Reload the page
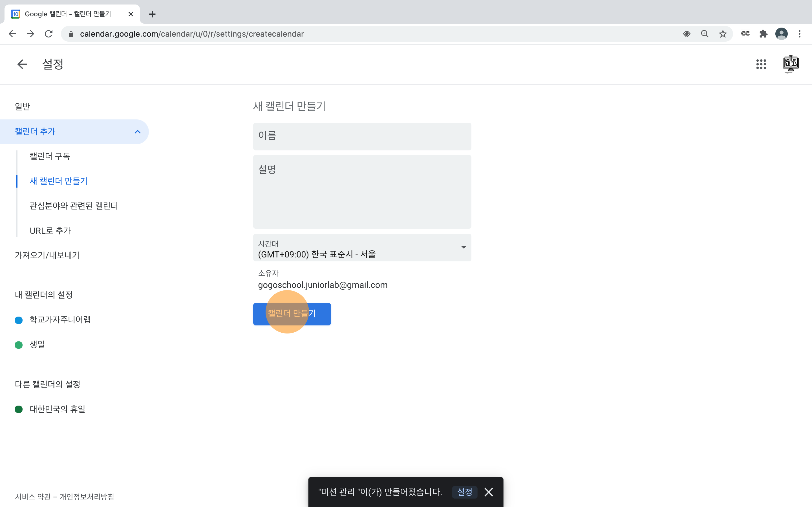This screenshot has width=812, height=507. click(x=49, y=34)
